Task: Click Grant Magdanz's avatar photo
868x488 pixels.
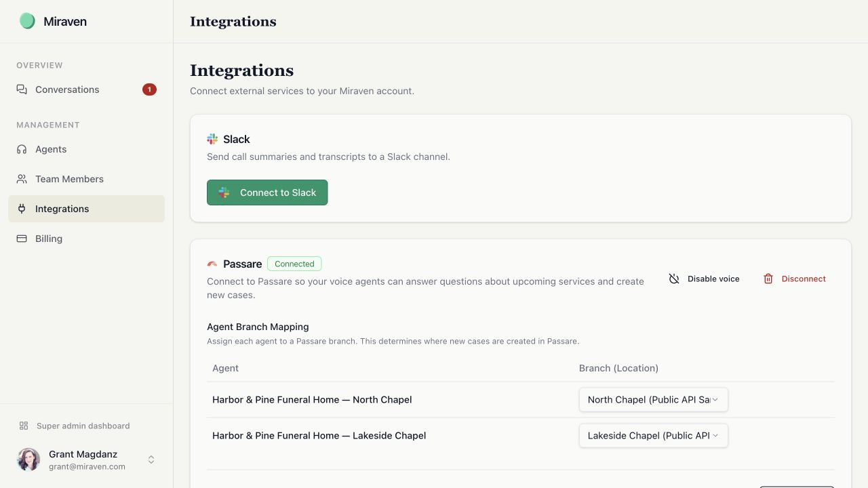Action: [x=28, y=460]
